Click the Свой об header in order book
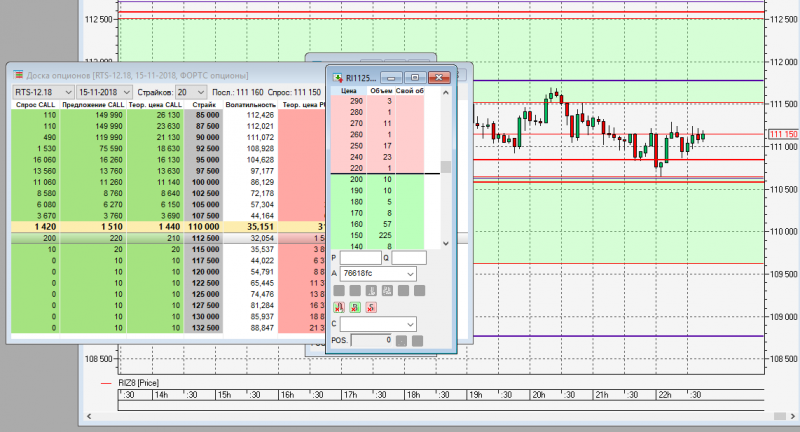Viewport: 800px width, 432px height. coord(410,91)
